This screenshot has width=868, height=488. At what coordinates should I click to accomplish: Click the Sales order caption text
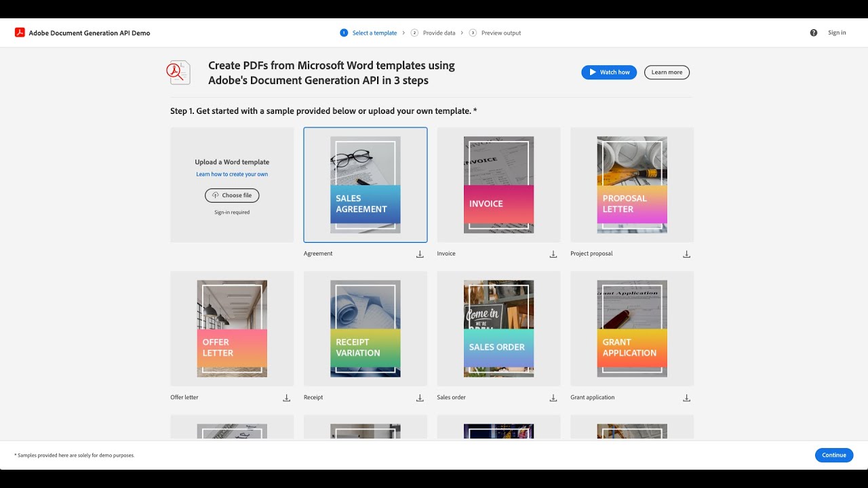click(451, 397)
